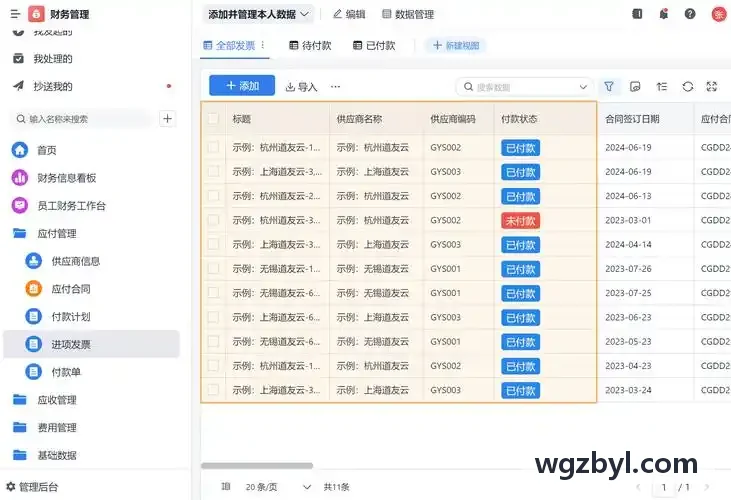Click the horizontal table scrollbar
Viewport: 731px width, 500px height.
pos(257,466)
